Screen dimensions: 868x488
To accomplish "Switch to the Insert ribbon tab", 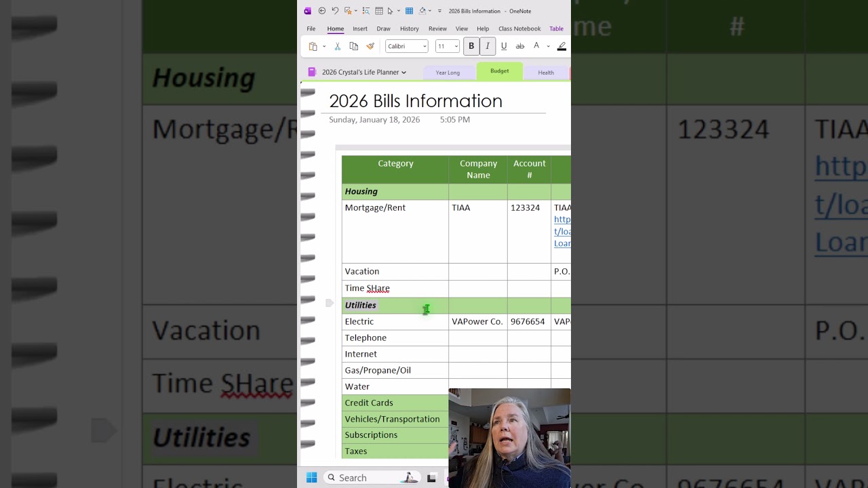I will [360, 28].
